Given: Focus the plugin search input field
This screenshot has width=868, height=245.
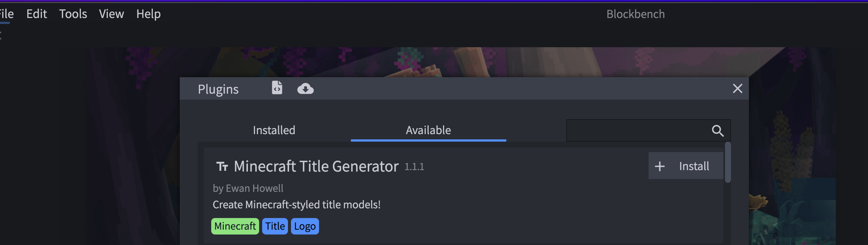Looking at the screenshot, I should pyautogui.click(x=639, y=130).
